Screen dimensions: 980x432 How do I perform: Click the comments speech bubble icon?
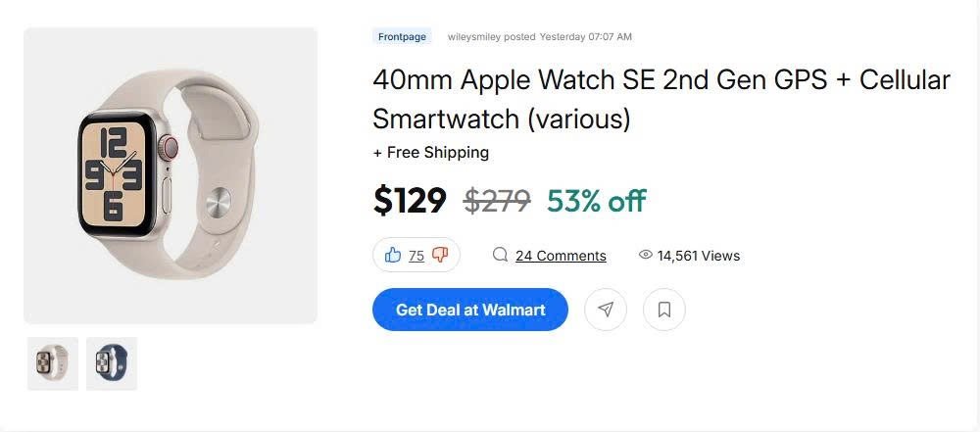500,255
